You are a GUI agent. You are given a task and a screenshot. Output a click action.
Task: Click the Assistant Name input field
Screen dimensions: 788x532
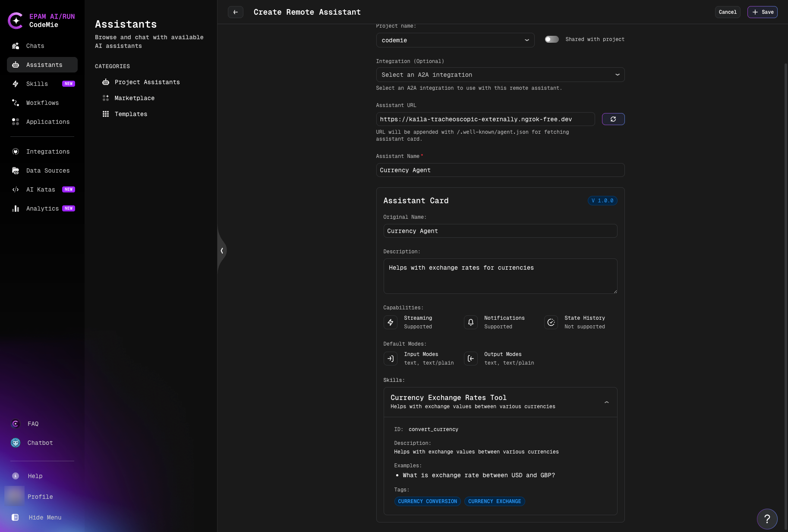pos(500,170)
